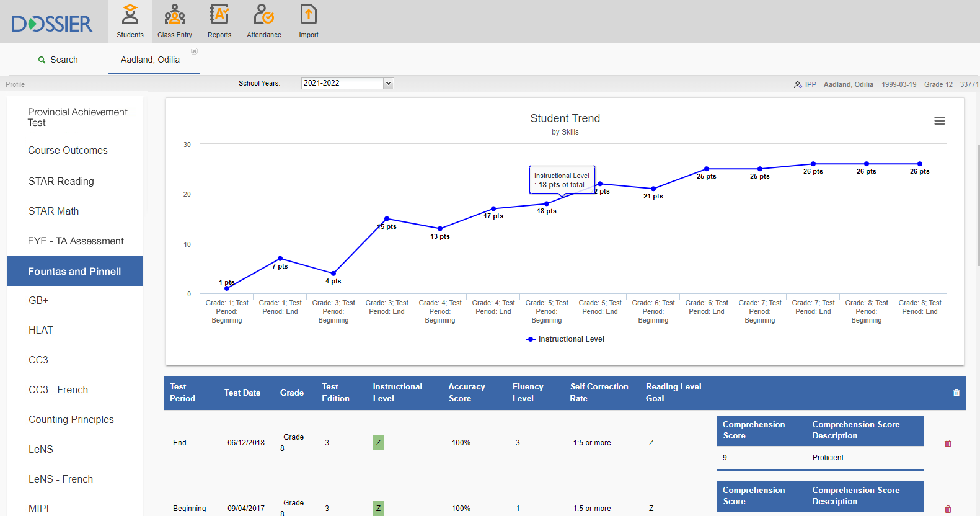Image resolution: width=980 pixels, height=516 pixels.
Task: Select STAR Reading in sidebar
Action: click(x=61, y=181)
